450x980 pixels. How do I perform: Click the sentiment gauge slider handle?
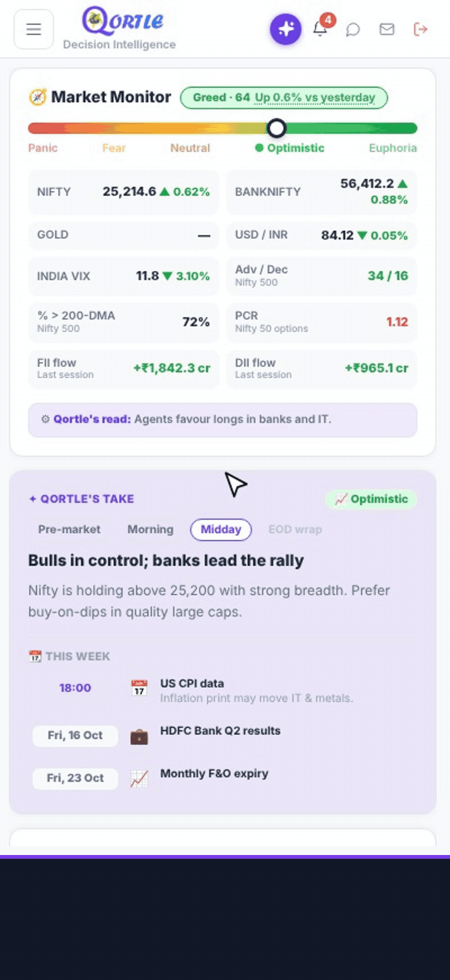pos(276,128)
